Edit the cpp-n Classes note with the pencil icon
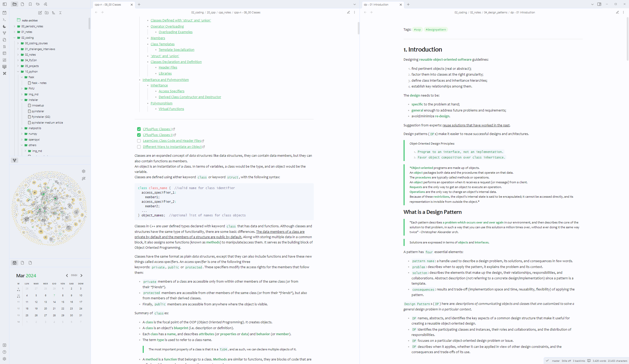This screenshot has width=629, height=364. coord(348,12)
